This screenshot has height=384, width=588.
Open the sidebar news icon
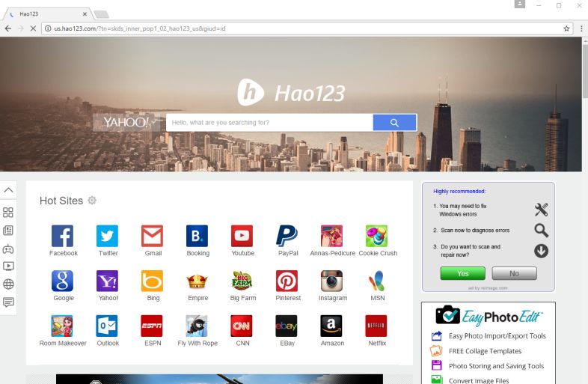point(8,231)
